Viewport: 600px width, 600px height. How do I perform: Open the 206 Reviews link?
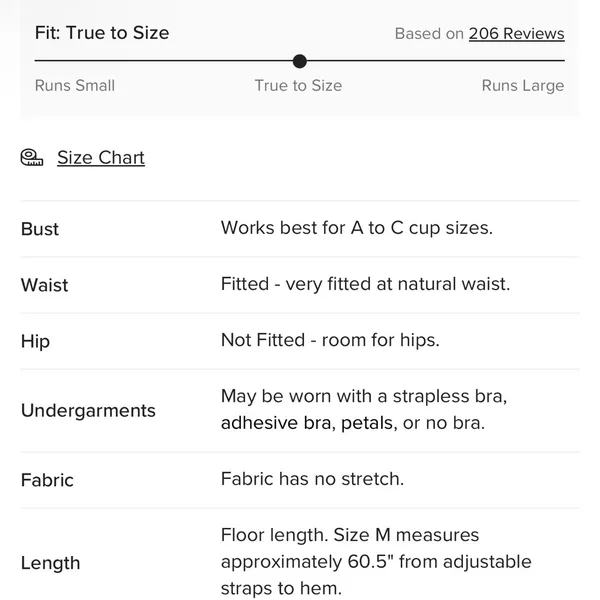[x=517, y=34]
